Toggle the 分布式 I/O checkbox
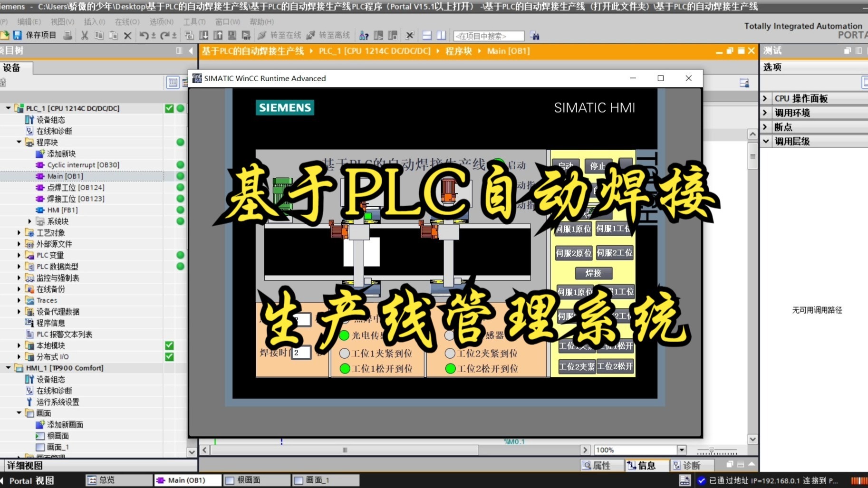Screen dimensions: 868x488 (169, 356)
